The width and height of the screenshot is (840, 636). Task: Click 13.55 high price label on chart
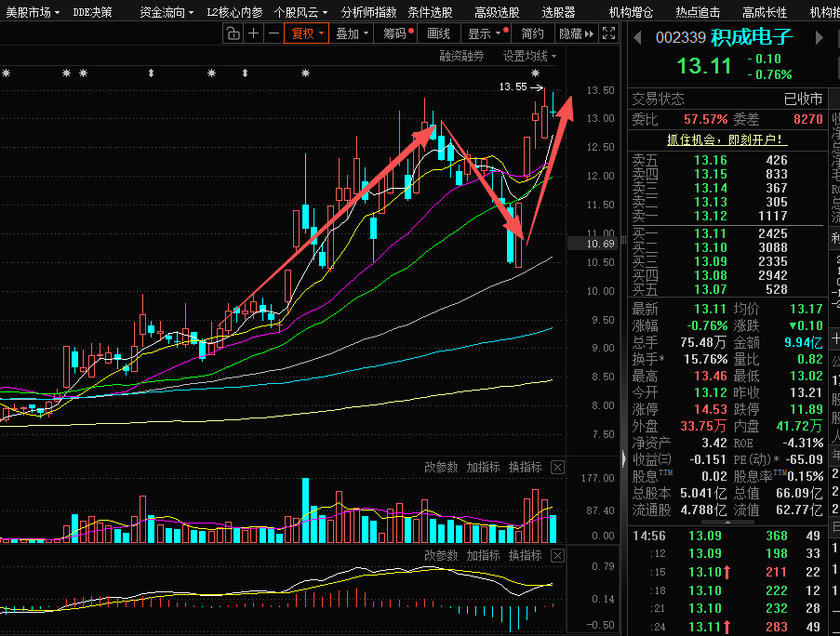(513, 86)
